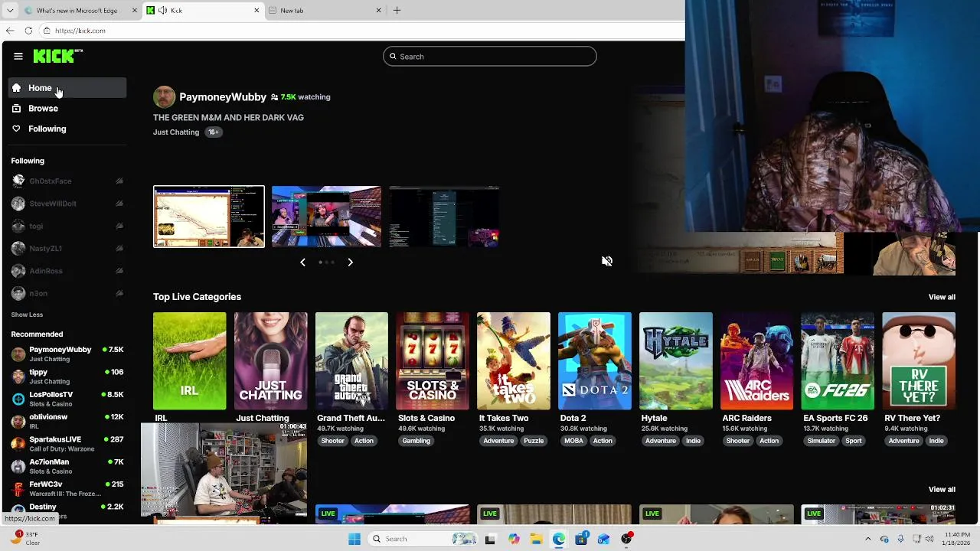The image size is (980, 551).
Task: Open FerWC3v recommended channel
Action: coord(67,488)
